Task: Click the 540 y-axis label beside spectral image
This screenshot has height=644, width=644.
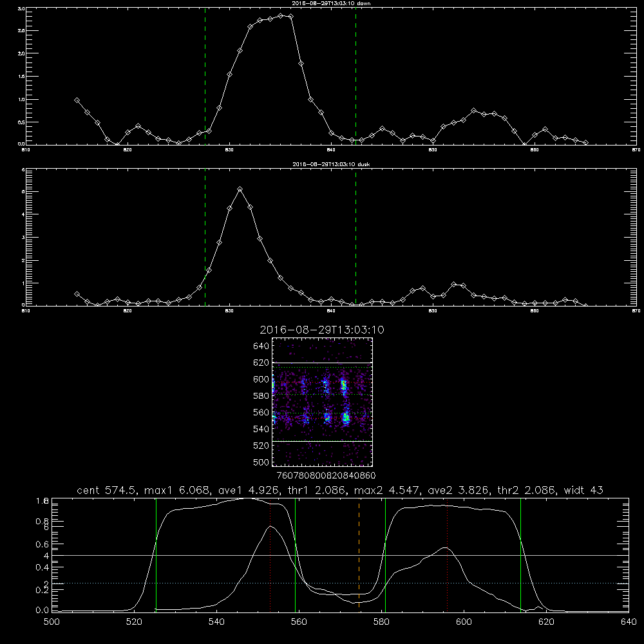Action: point(261,429)
